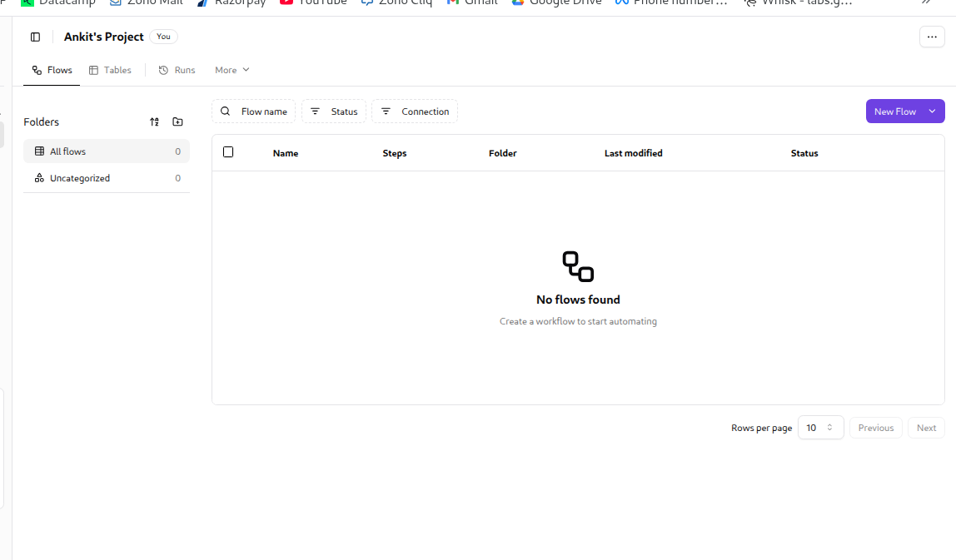Open the three-dot project options menu

coord(932,37)
